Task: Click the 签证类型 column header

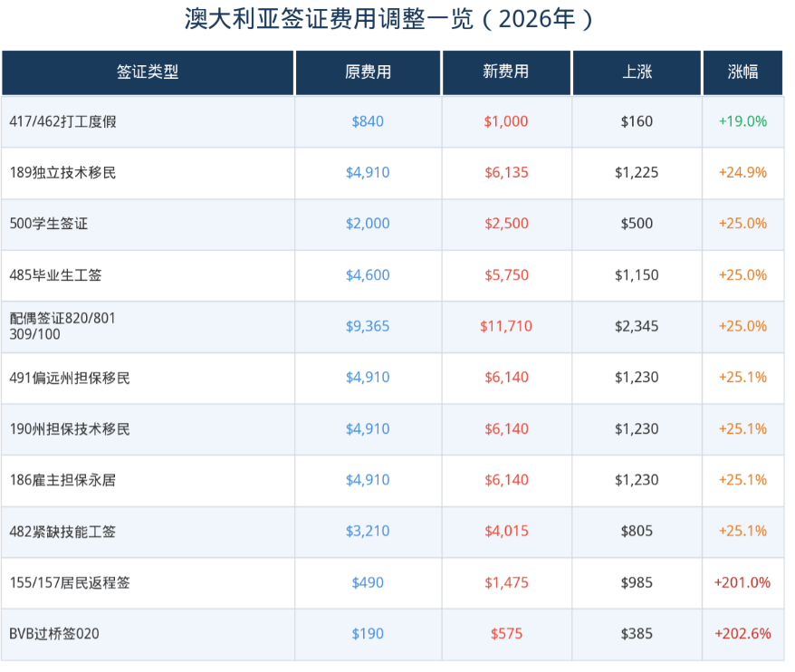Action: (148, 72)
